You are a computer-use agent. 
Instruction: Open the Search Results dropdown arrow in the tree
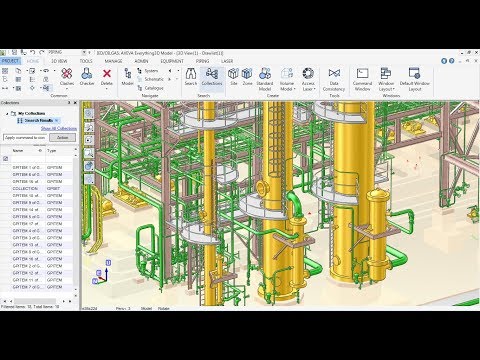point(57,120)
